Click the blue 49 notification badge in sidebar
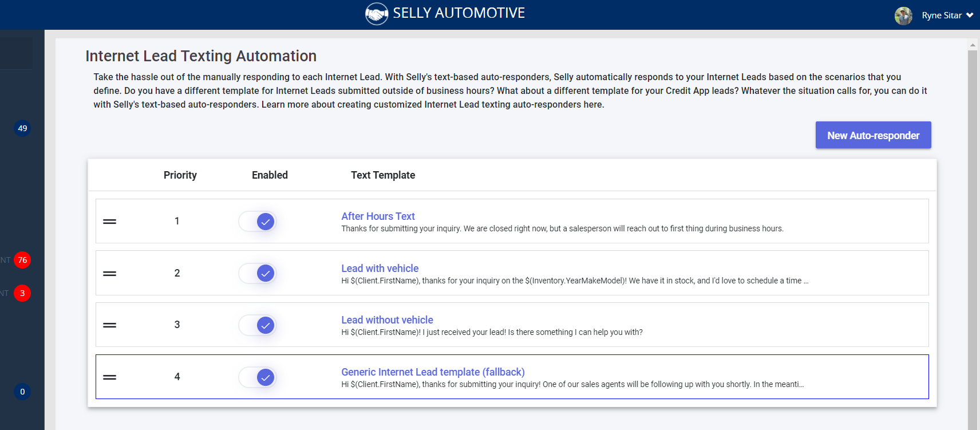980x430 pixels. [22, 128]
